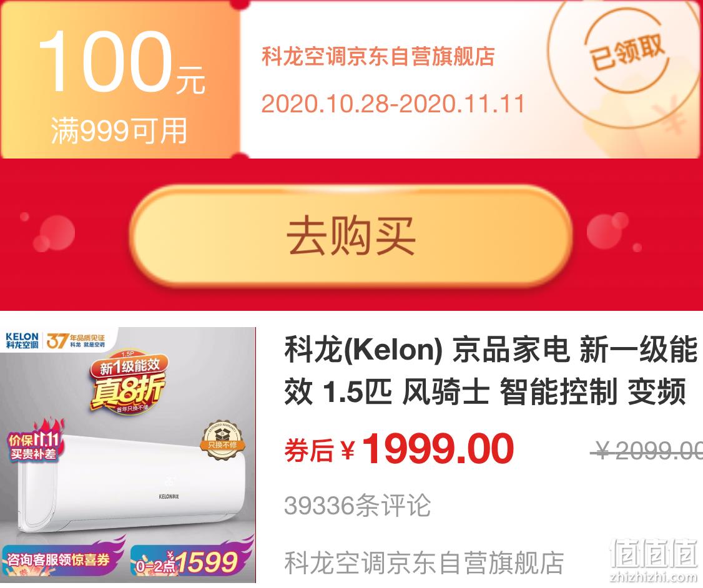Image resolution: width=703 pixels, height=588 pixels.
Task: Open store link 科龙空调京东自营旗舰店 below reviews
Action: pyautogui.click(x=424, y=563)
